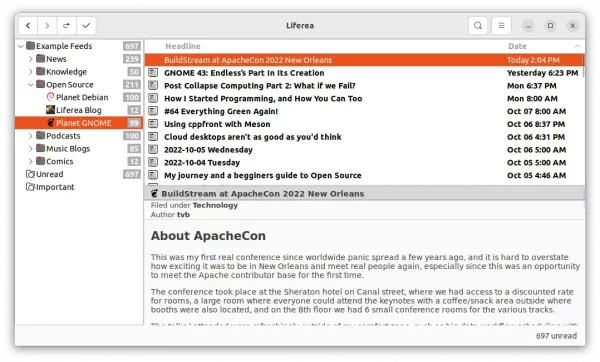Image resolution: width=600 pixels, height=362 pixels.
Task: Click GNOME foot icon in article header
Action: 154,194
